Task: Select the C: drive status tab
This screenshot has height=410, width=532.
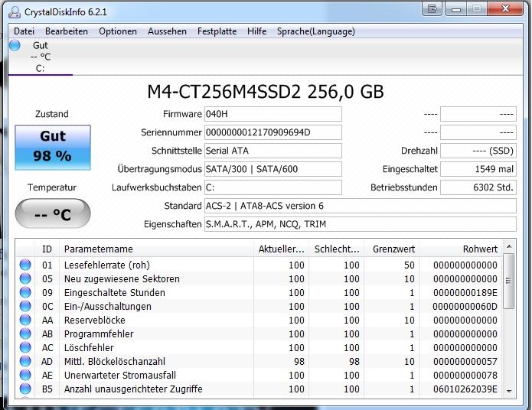Action: (40, 57)
